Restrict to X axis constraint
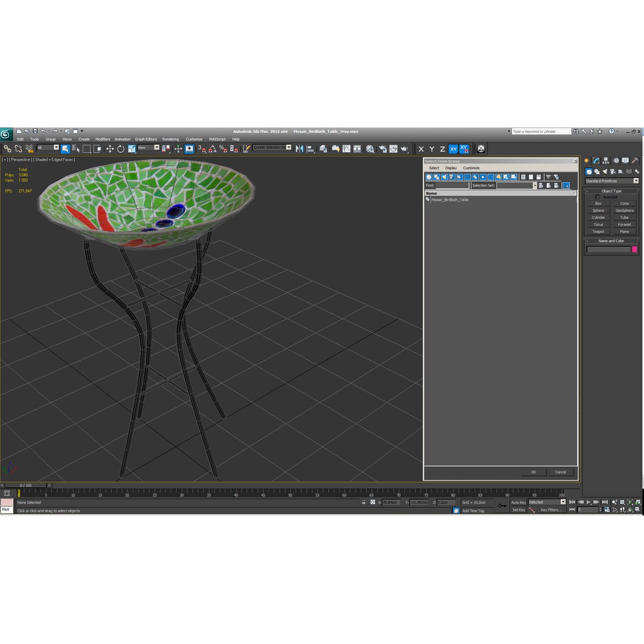 click(421, 149)
